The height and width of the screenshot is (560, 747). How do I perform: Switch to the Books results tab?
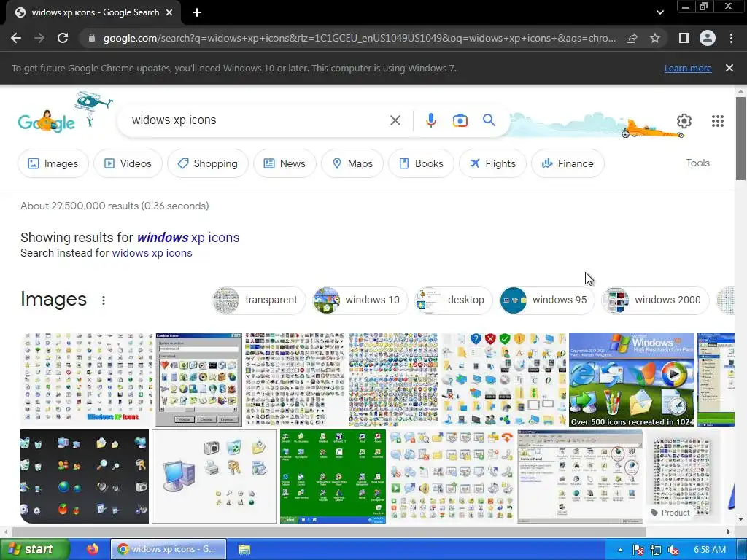pos(421,163)
